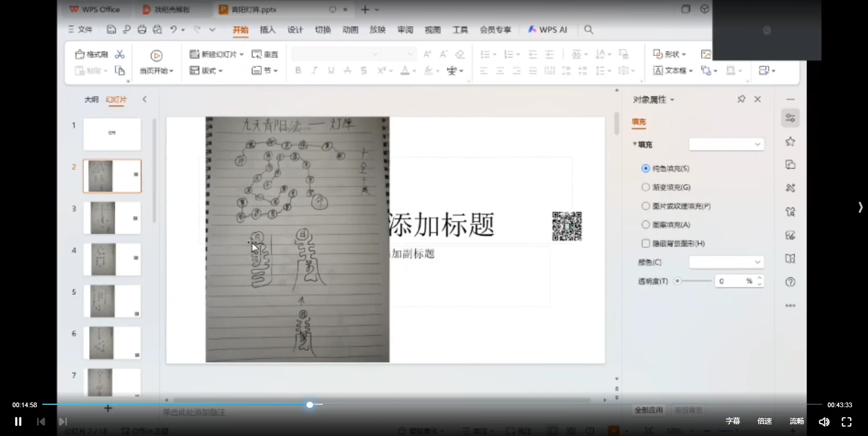The width and height of the screenshot is (868, 436).
Task: Collapse the Fill (填充) section triangle
Action: click(x=635, y=144)
